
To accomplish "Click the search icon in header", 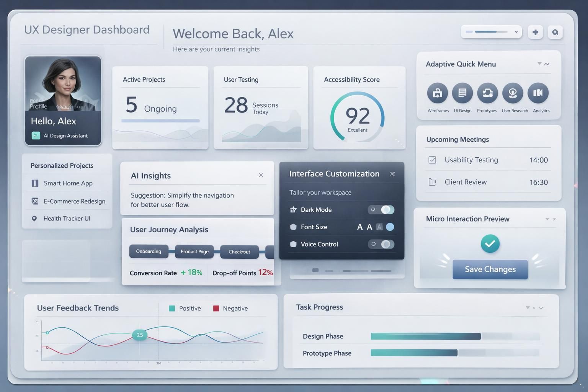I will pos(555,32).
